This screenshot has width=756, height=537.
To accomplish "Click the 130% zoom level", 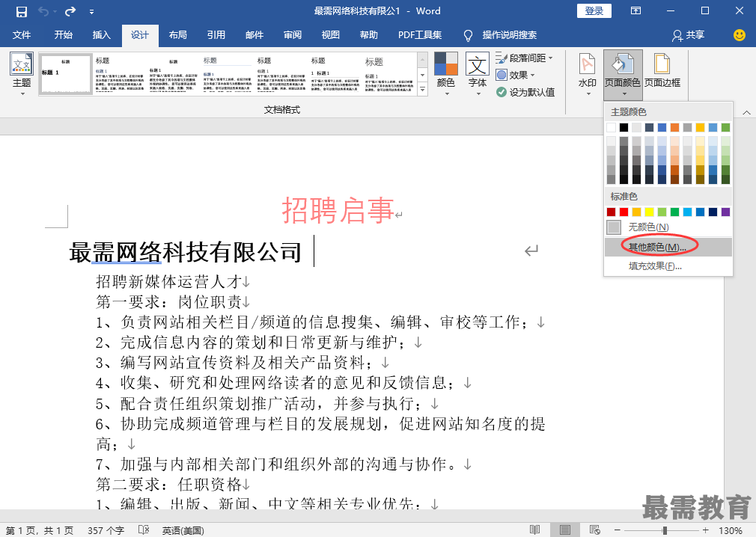I will click(730, 530).
